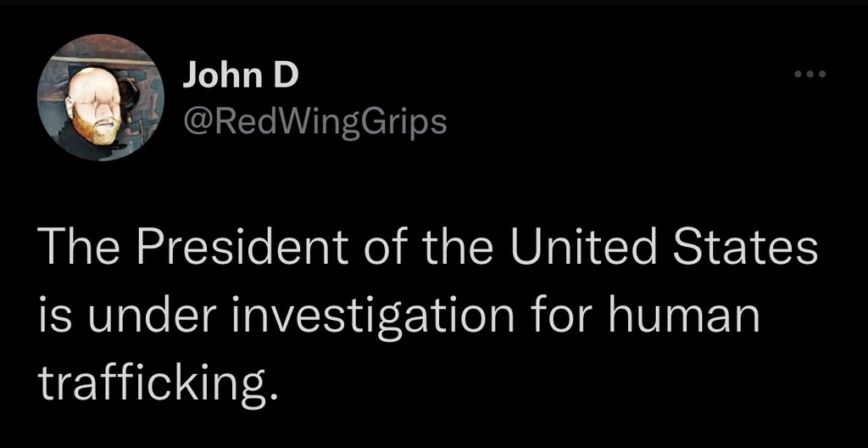Open the three-dot more options menu
Screen dimensions: 868x448
pyautogui.click(x=810, y=76)
